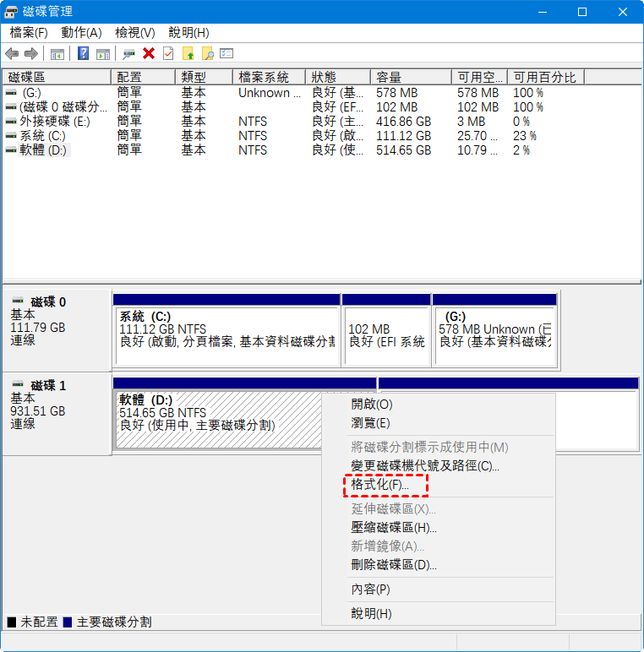
Task: Click the 23 % free percentage cell
Action: 525,136
